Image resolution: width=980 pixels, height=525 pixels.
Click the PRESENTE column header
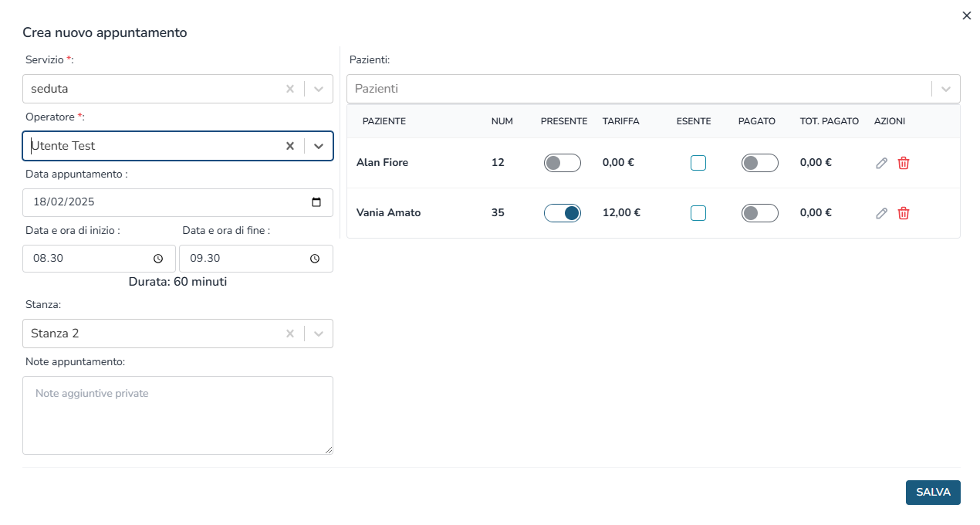click(564, 121)
